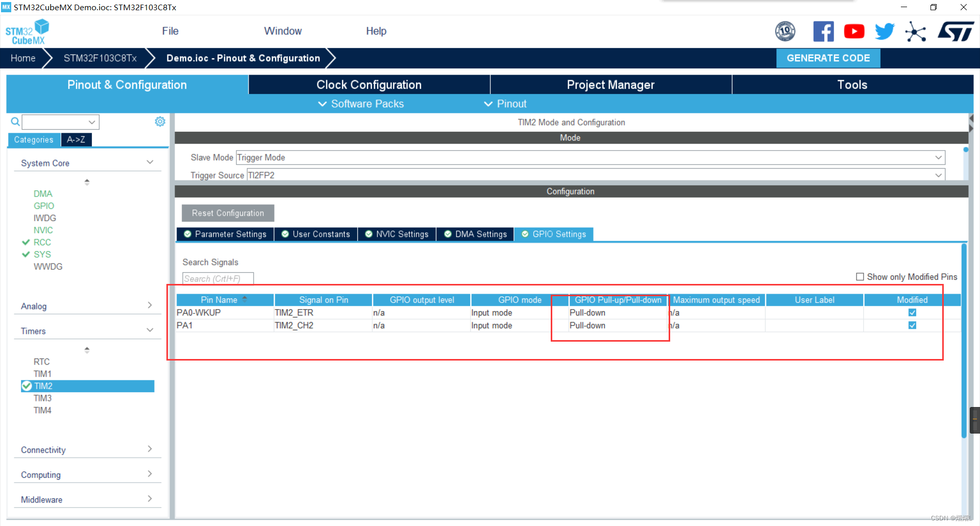
Task: Click the ST community network icon
Action: pos(916,32)
